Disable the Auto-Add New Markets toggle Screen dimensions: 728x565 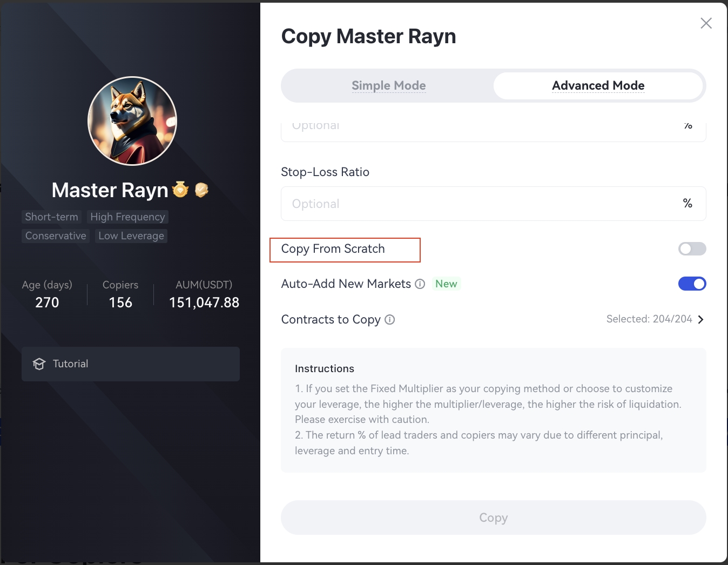(692, 284)
